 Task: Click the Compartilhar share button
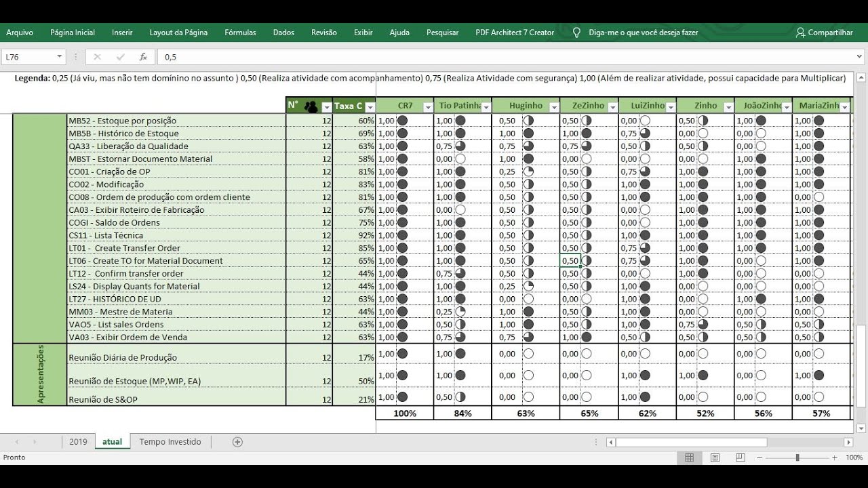coord(824,33)
